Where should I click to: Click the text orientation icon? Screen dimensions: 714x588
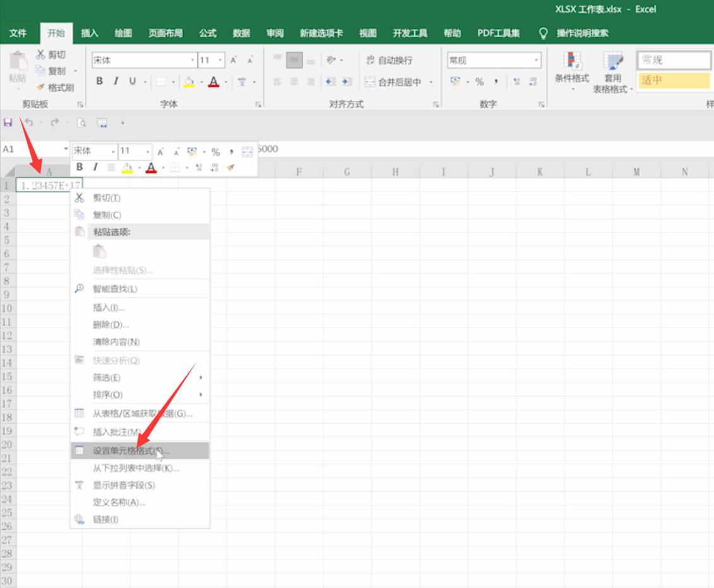click(x=331, y=60)
